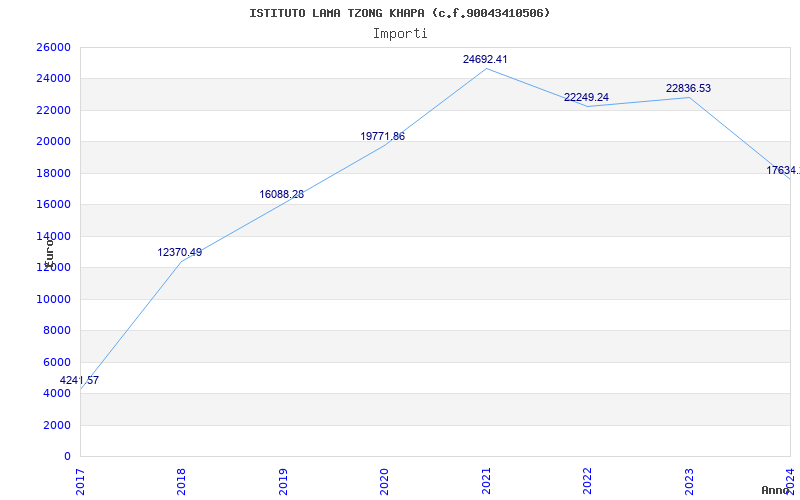Click the 20000 y-axis tick label
This screenshot has width=800, height=500.
click(x=54, y=142)
